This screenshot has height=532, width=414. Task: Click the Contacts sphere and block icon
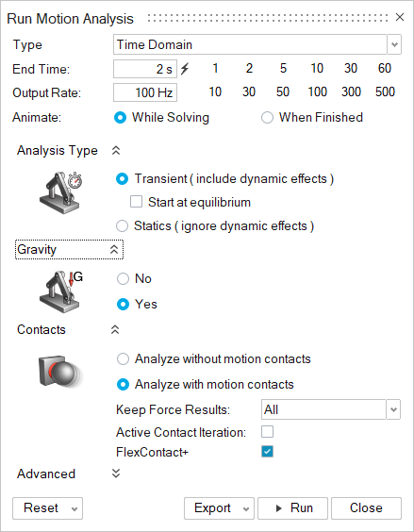click(60, 371)
